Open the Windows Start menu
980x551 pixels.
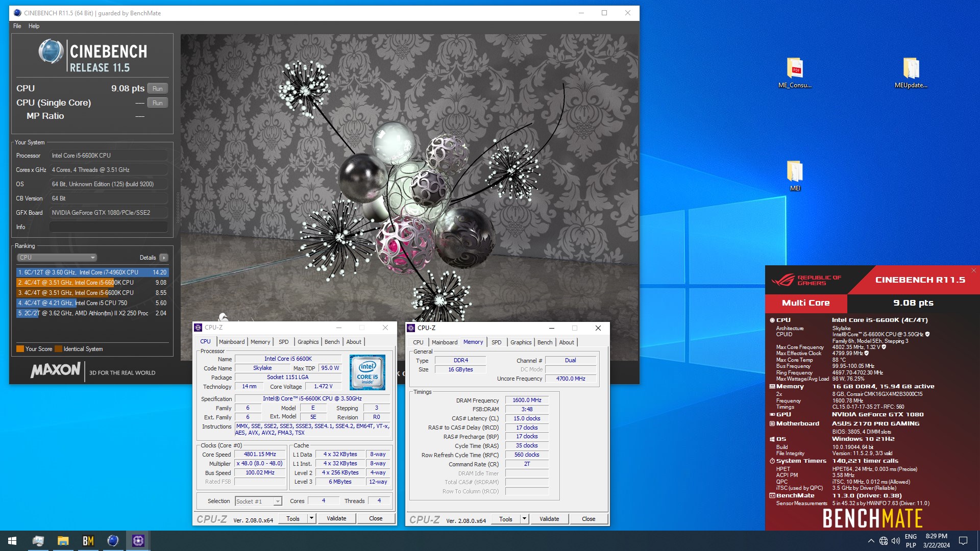pyautogui.click(x=12, y=541)
